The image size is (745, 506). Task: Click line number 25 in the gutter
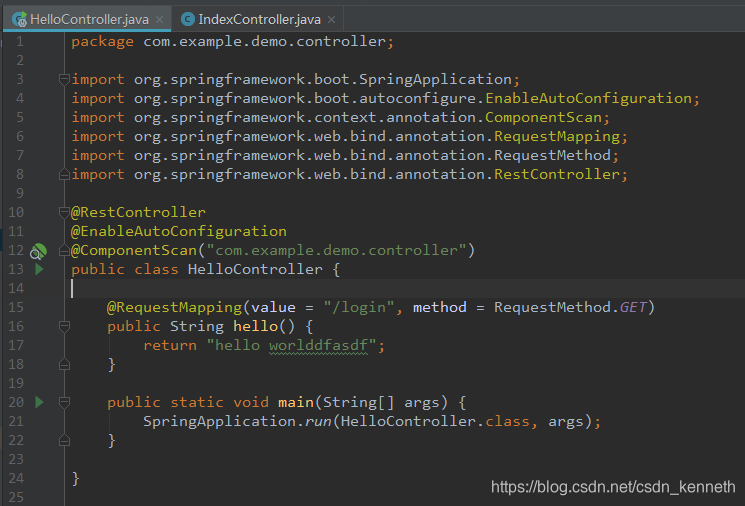16,497
